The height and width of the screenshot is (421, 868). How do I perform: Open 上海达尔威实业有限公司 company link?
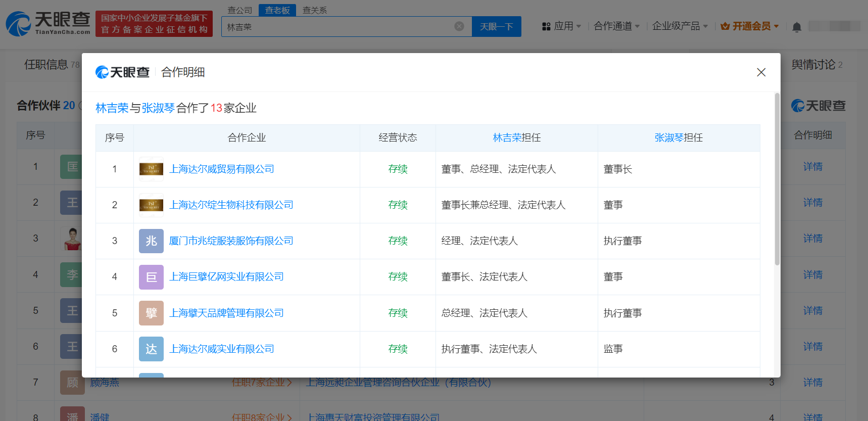(x=222, y=349)
